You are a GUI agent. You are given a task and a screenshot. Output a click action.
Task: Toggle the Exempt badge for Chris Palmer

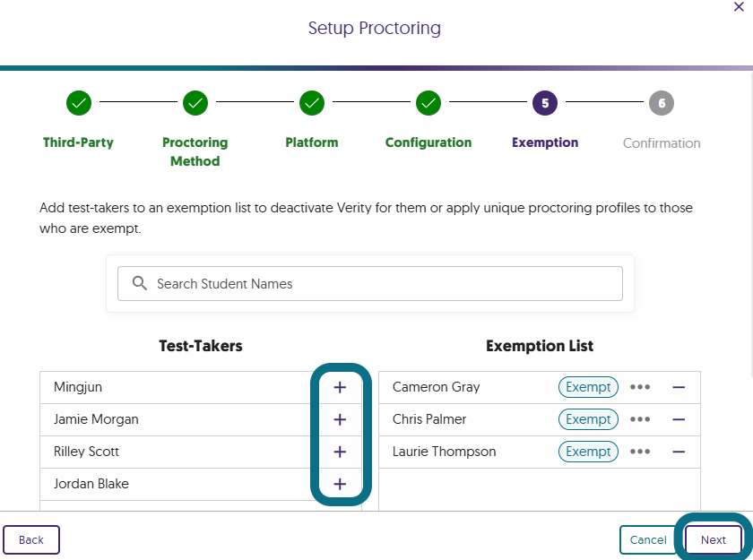[x=588, y=419]
